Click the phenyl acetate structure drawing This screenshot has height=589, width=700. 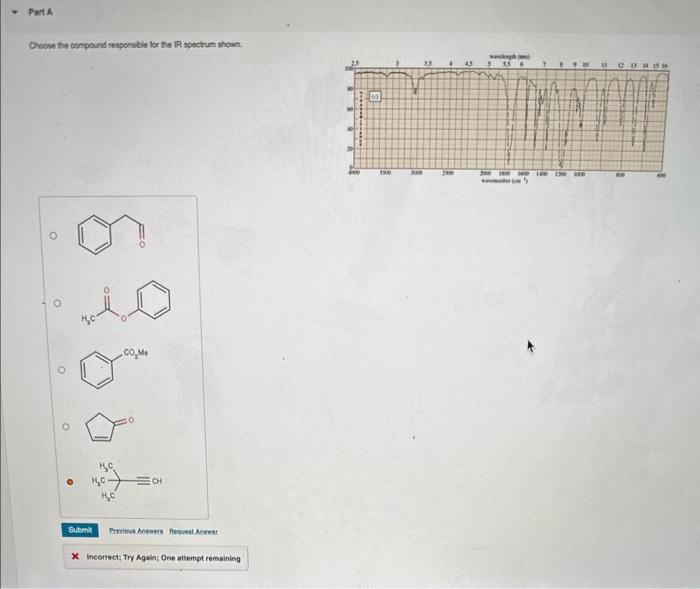tap(126, 303)
